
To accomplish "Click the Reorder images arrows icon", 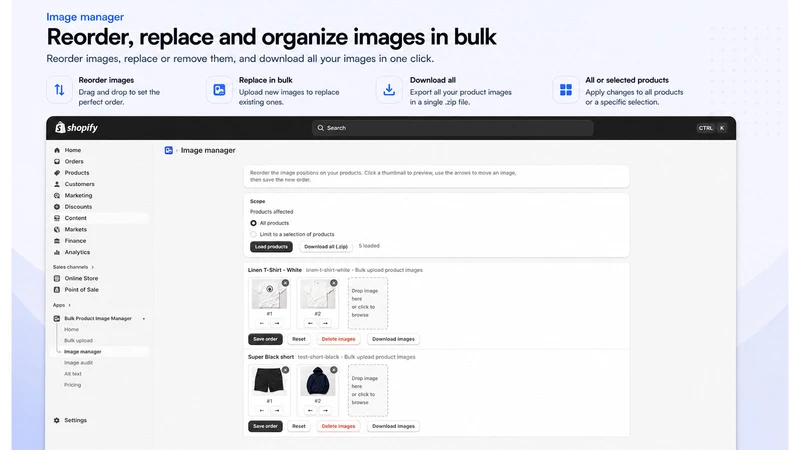I will tap(59, 90).
